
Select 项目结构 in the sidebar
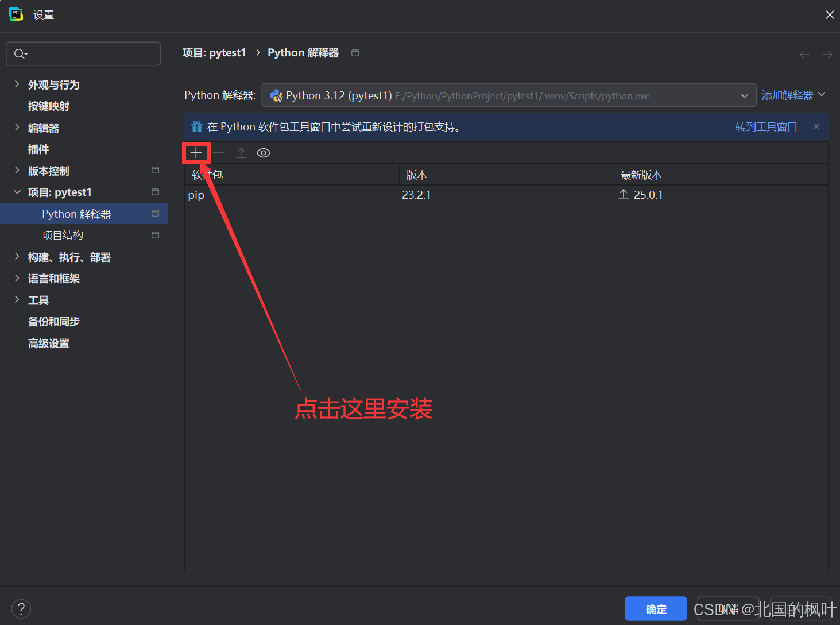pos(63,234)
